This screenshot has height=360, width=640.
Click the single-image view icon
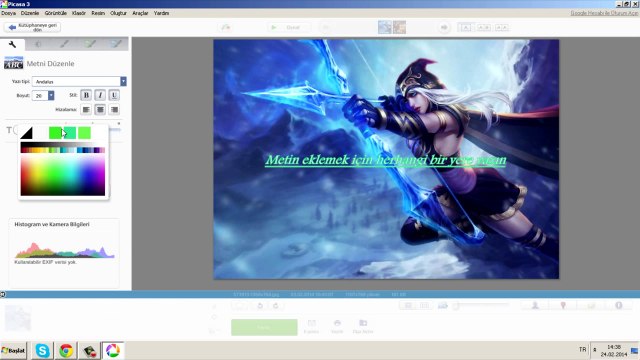coord(466,27)
